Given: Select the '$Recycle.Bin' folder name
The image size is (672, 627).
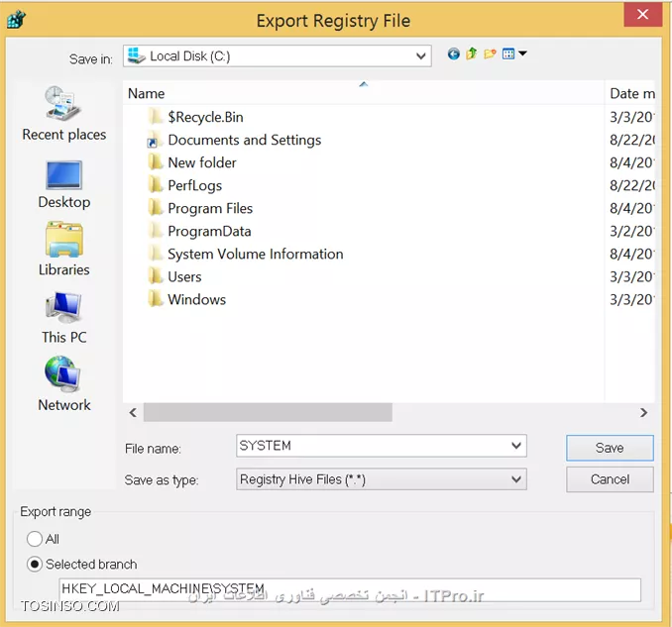Looking at the screenshot, I should (205, 117).
